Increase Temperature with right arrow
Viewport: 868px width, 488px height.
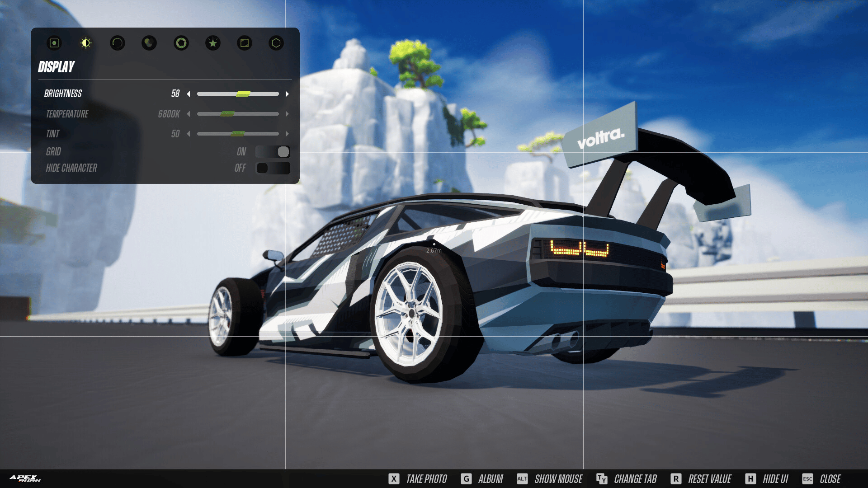coord(287,114)
